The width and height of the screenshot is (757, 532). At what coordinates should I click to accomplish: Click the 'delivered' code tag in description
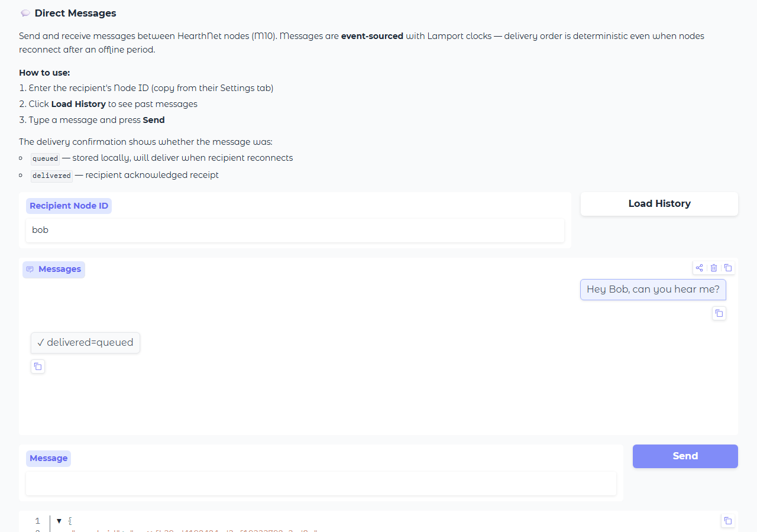51,176
